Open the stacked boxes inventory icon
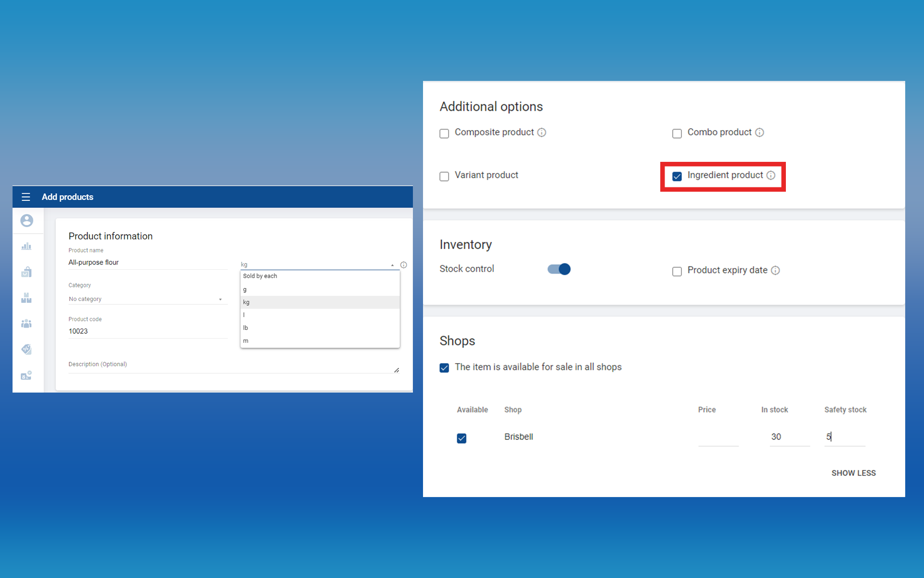The width and height of the screenshot is (924, 578). click(26, 298)
